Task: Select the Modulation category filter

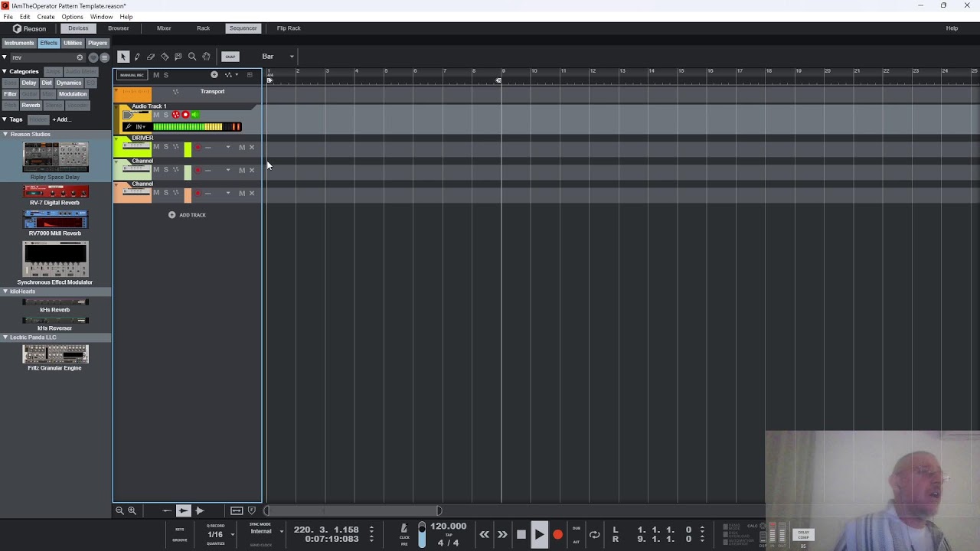Action: [x=73, y=94]
